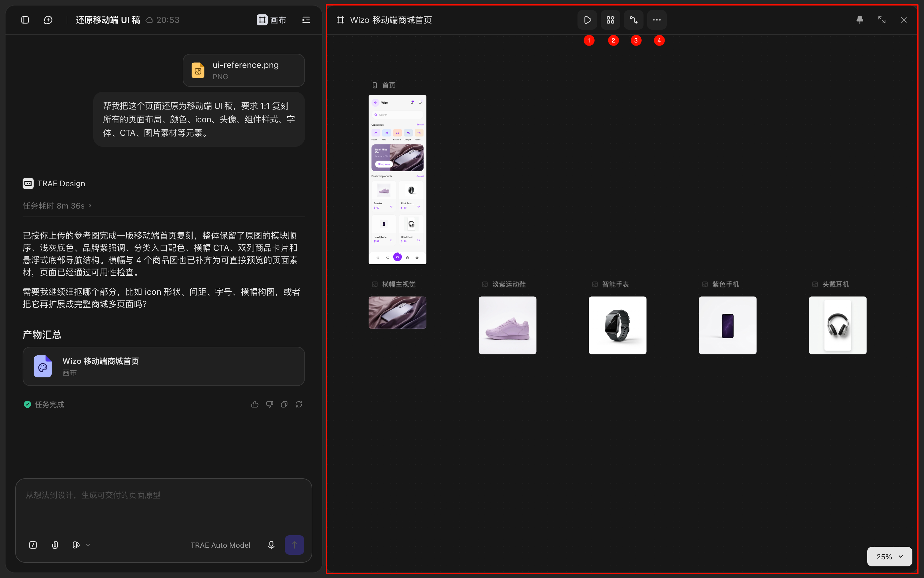Select the 首页 mobile page thumbnail

[397, 179]
